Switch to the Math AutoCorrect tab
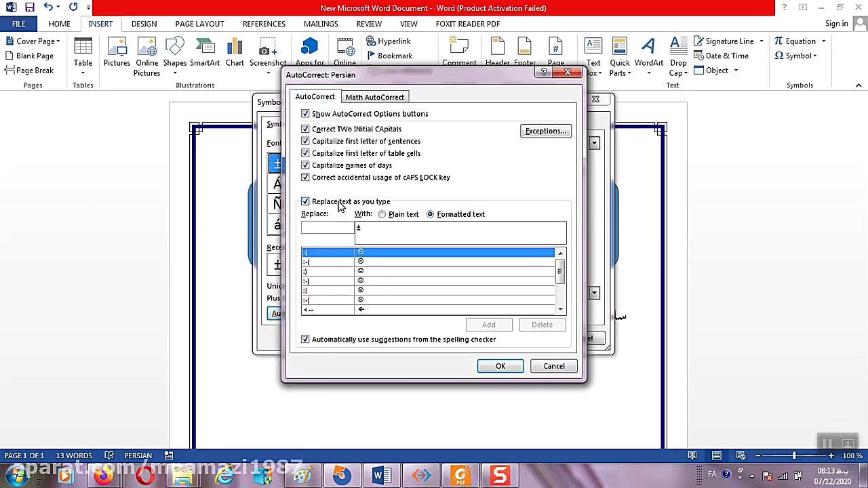The width and height of the screenshot is (868, 488). 374,97
